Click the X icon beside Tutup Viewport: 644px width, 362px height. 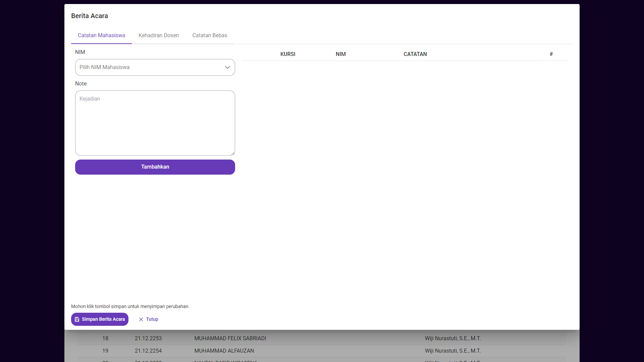click(141, 319)
